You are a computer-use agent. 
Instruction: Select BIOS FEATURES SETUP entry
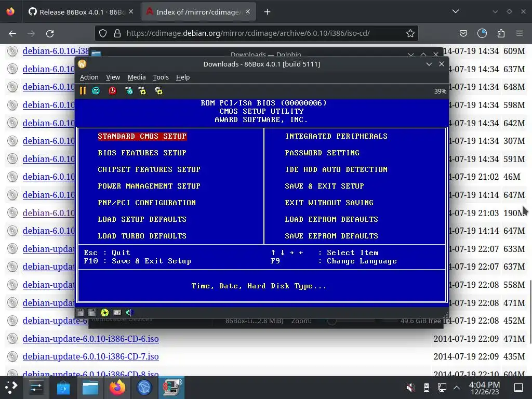coord(142,153)
